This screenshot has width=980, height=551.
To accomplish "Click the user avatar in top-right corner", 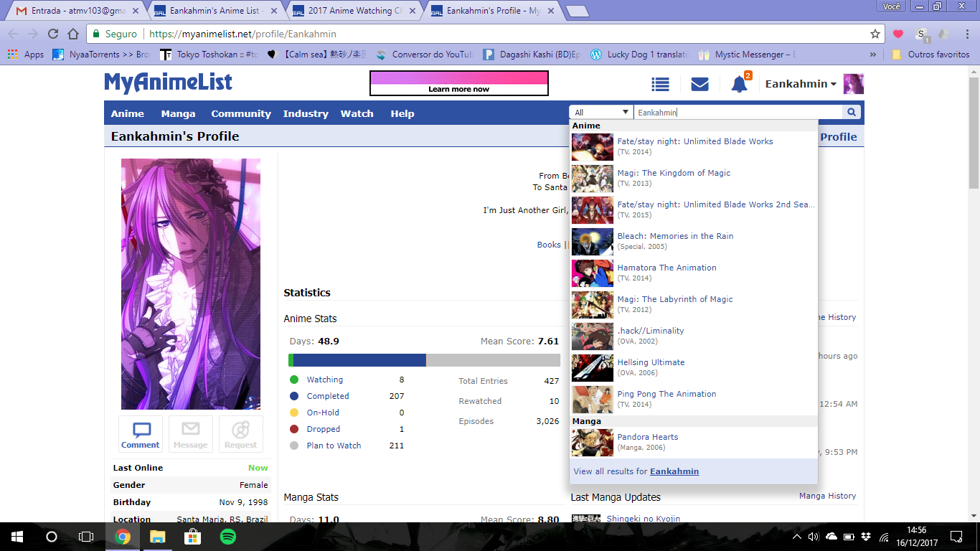I will point(853,84).
